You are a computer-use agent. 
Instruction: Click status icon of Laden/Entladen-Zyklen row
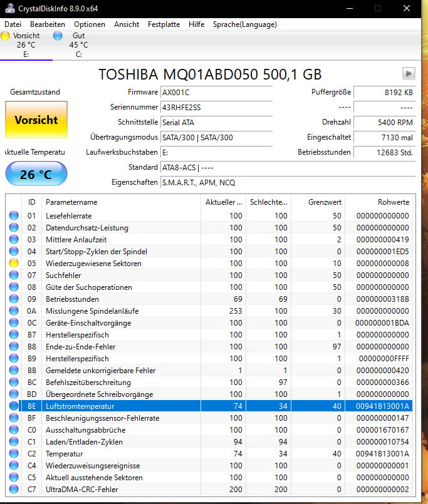pos(14,441)
